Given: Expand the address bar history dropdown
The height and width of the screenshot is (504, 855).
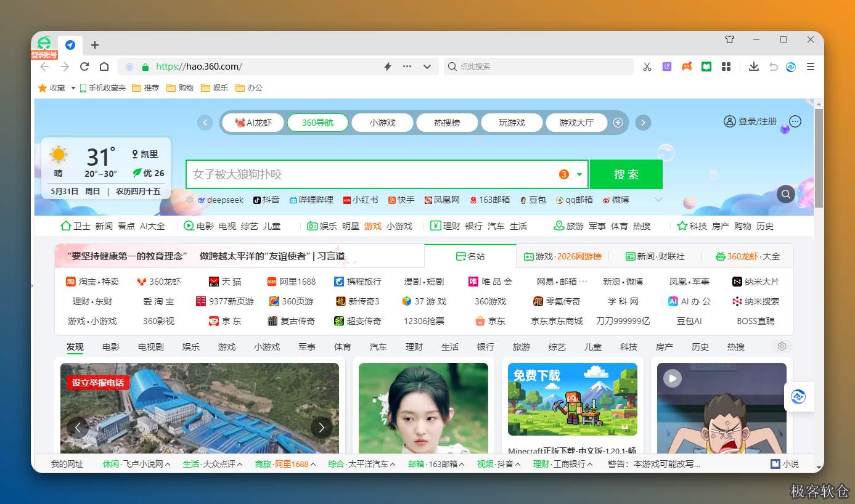Looking at the screenshot, I should [x=427, y=67].
